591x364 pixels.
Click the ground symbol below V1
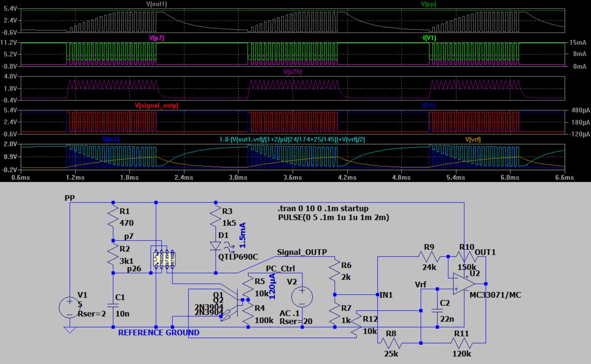(69, 330)
